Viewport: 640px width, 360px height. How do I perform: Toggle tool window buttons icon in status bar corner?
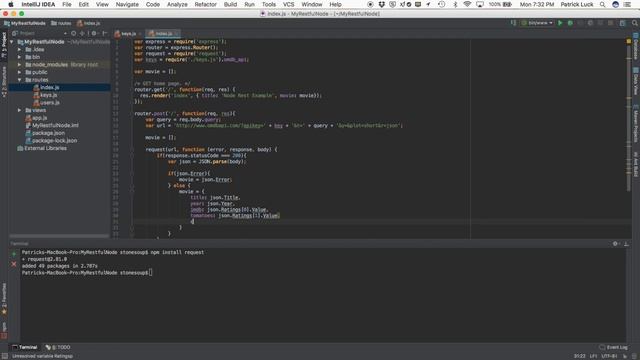4,356
